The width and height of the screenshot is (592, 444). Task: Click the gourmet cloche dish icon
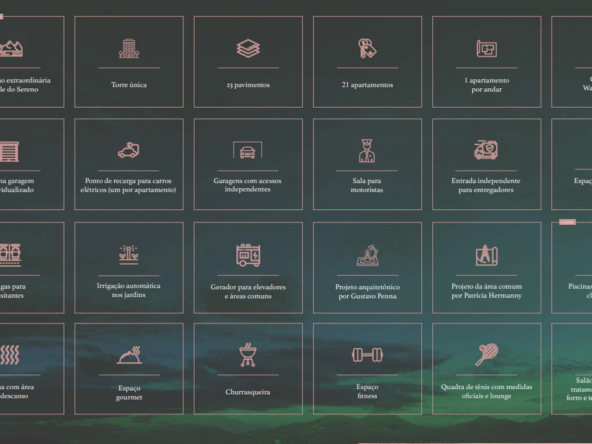coord(129,355)
